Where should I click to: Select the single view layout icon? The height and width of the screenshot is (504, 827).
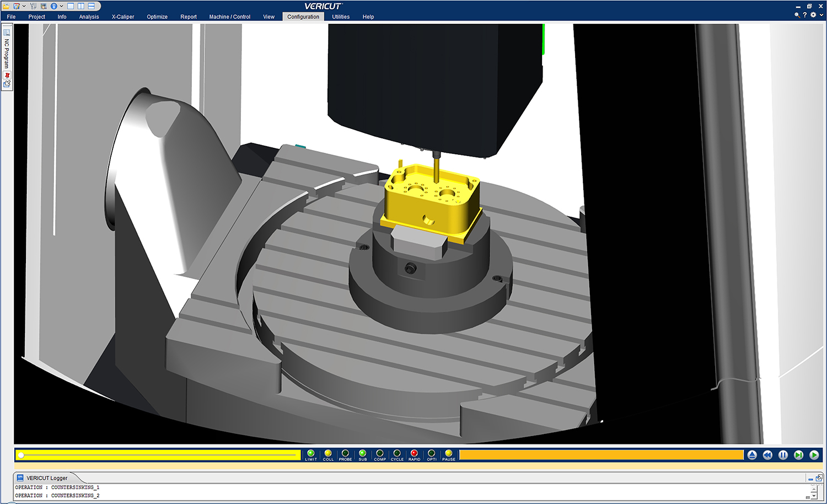[x=71, y=6]
